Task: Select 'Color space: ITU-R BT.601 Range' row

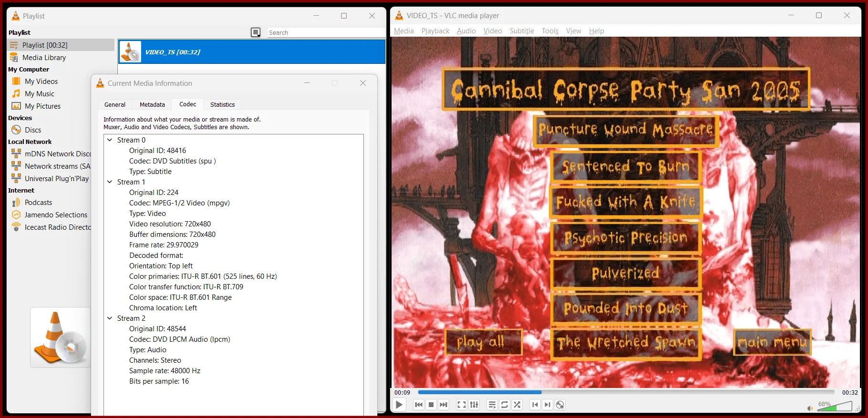Action: (x=180, y=297)
